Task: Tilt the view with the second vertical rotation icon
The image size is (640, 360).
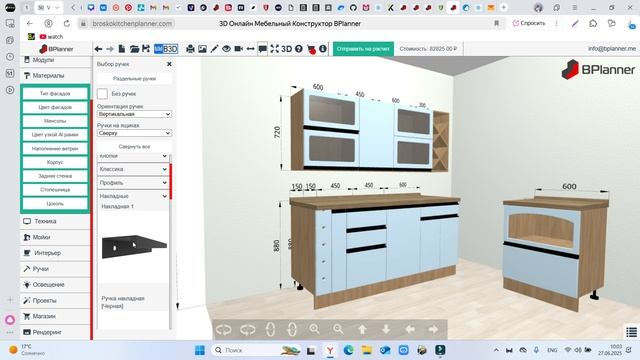Action: coord(292,329)
